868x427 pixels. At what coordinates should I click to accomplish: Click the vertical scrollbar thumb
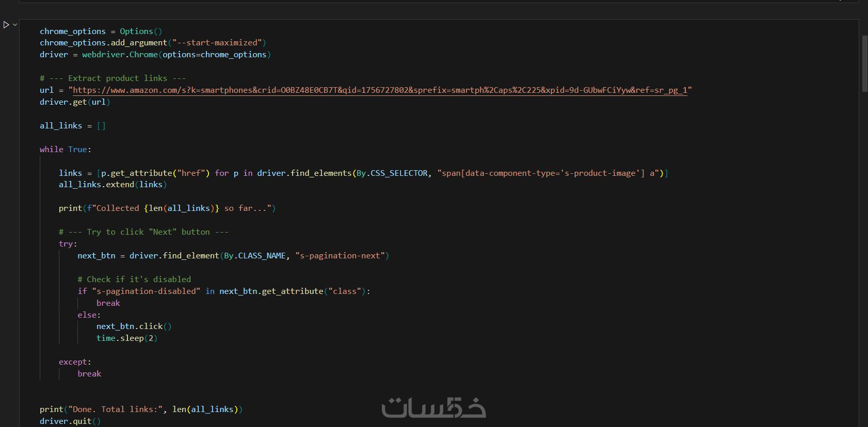pyautogui.click(x=864, y=63)
